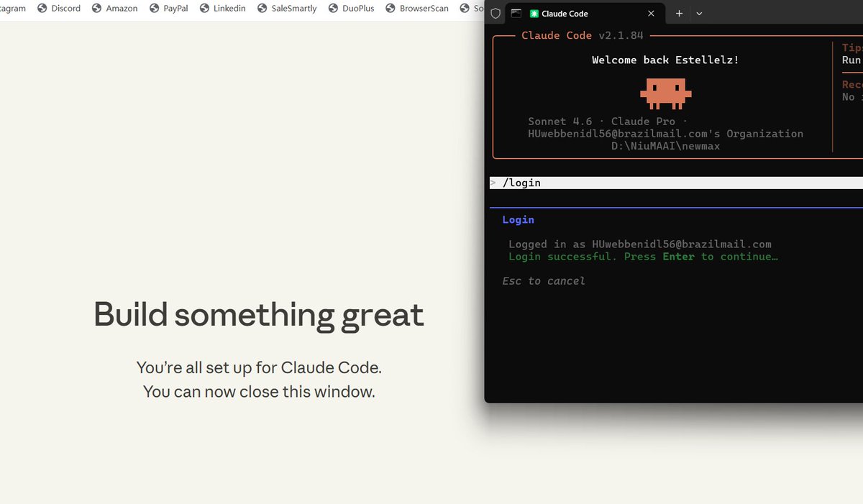Close the Claude Code terminal tab

click(651, 14)
